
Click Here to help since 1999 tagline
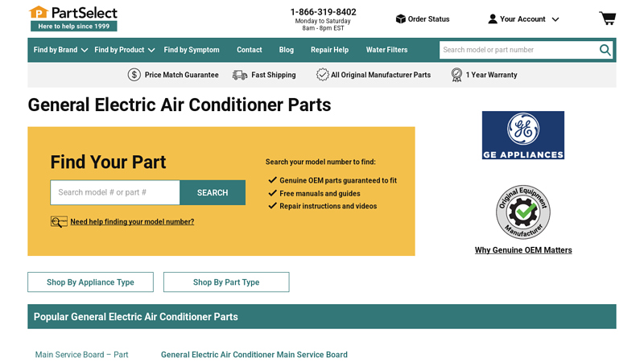pos(74,27)
